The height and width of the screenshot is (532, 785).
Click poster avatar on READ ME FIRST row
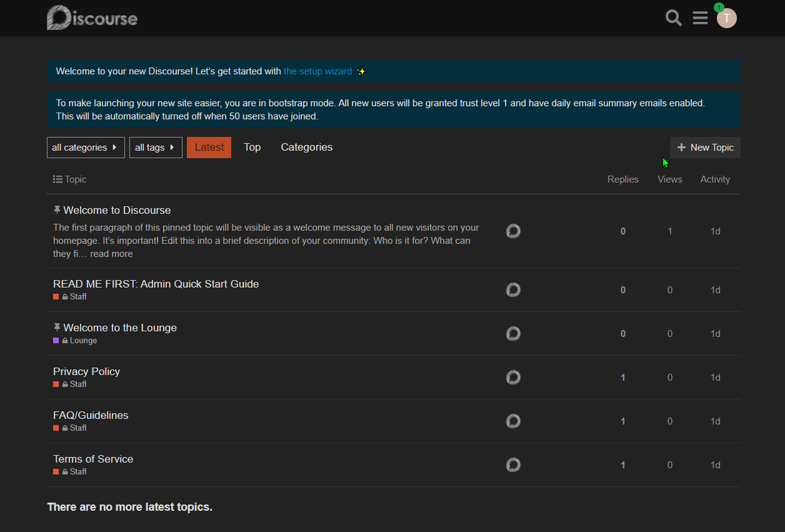(514, 290)
